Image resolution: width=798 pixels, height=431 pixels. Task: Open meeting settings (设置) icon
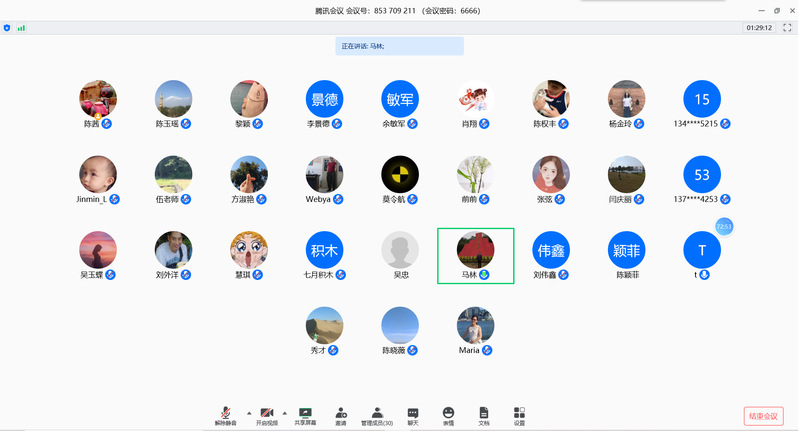coord(519,413)
